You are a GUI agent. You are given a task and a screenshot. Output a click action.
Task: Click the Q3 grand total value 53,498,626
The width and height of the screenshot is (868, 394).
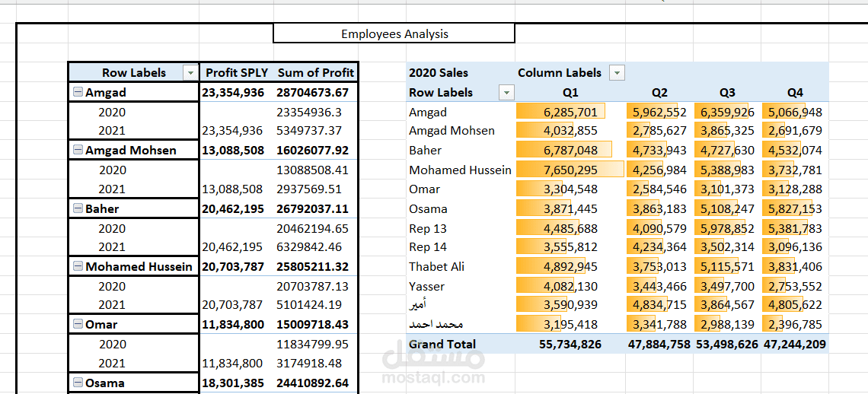[726, 344]
